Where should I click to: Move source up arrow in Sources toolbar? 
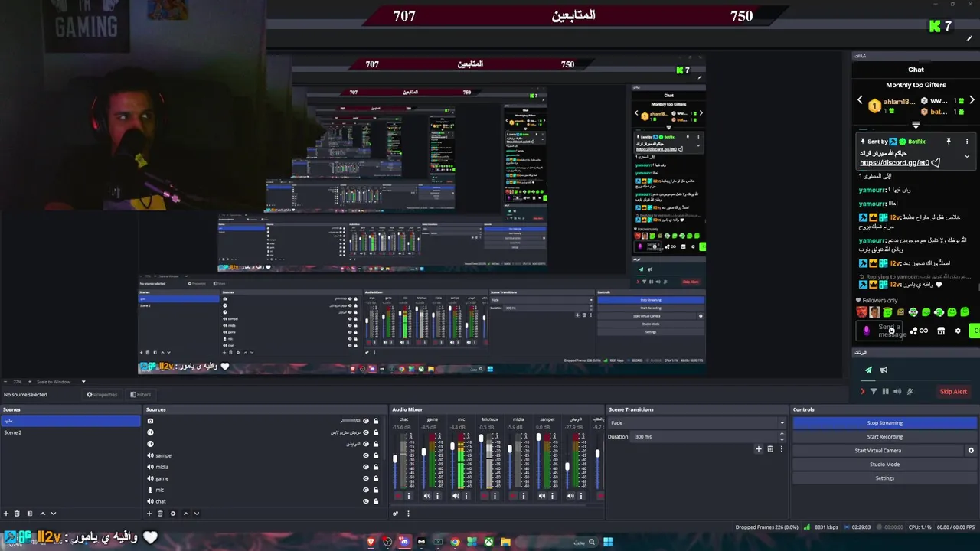[x=186, y=514]
